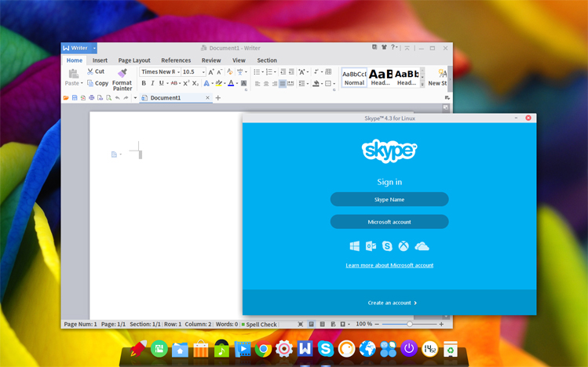Click the Xbox icon in Skype
588x367 pixels.
tap(404, 246)
